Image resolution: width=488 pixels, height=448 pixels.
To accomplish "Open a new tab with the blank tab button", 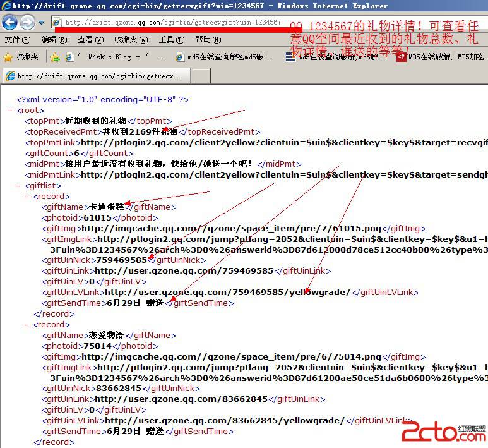I will [x=201, y=76].
